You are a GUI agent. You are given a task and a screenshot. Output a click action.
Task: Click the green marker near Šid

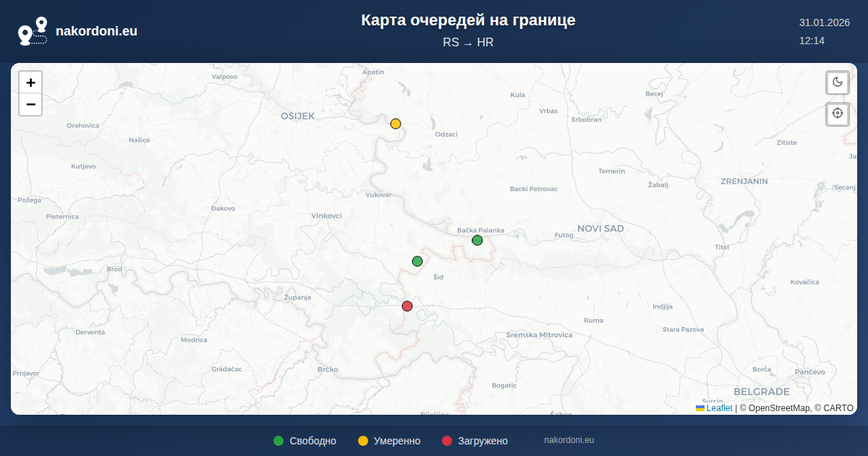pos(417,261)
